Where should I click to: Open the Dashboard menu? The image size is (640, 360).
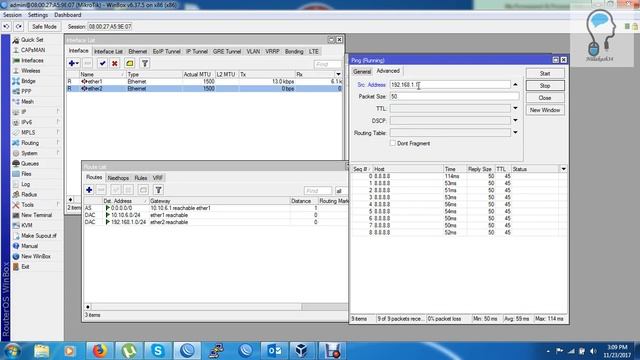[x=67, y=15]
